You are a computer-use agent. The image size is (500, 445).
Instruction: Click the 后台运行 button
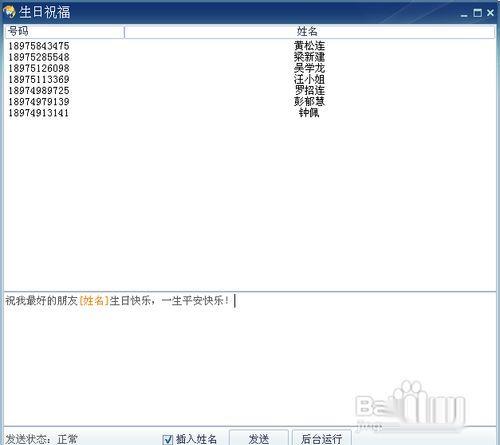coord(321,438)
